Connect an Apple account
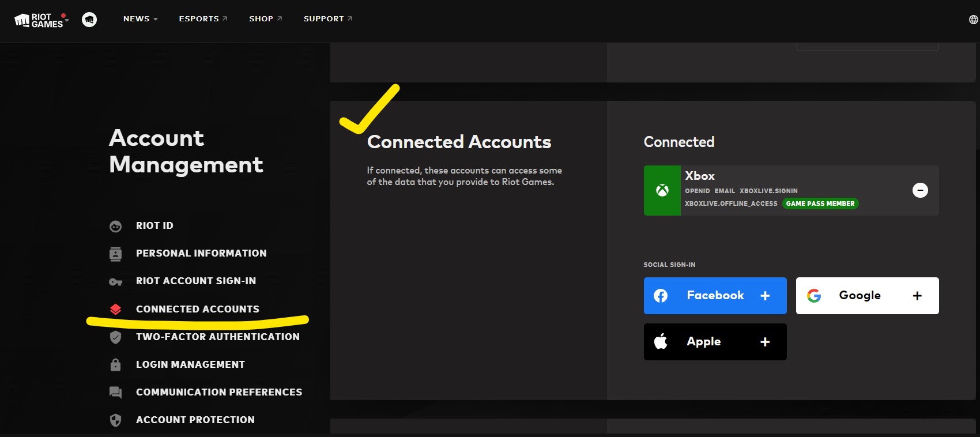 pyautogui.click(x=715, y=342)
